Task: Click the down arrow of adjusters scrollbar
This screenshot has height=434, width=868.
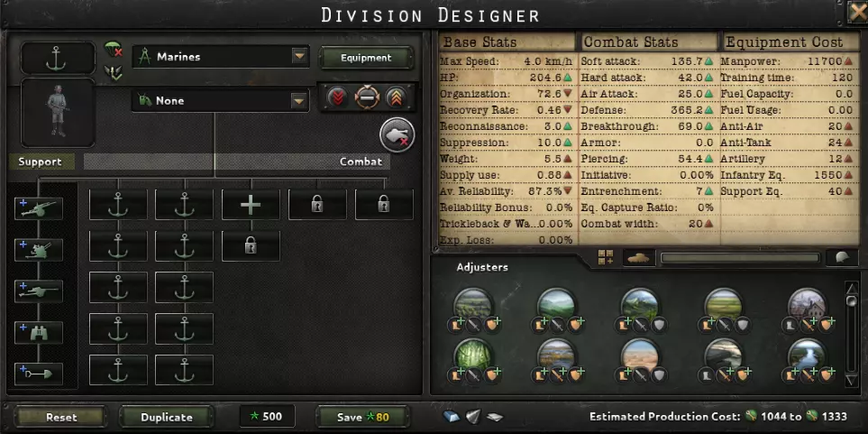Action: (852, 380)
